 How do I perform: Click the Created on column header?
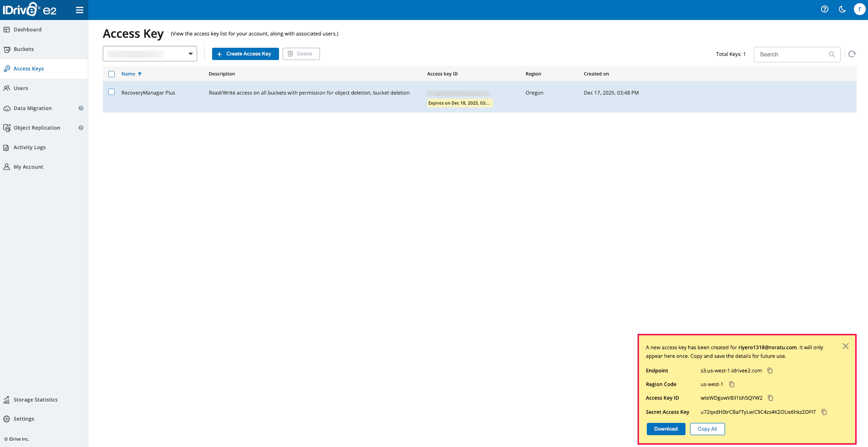pos(596,74)
